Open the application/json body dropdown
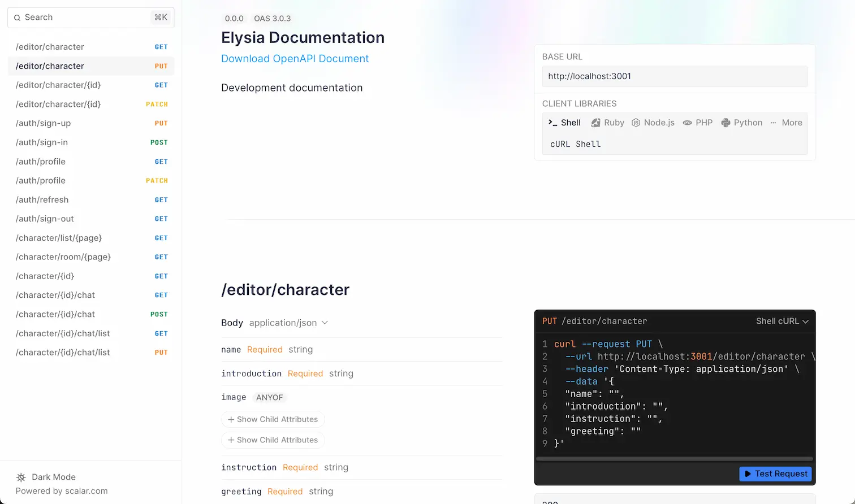 [x=288, y=323]
